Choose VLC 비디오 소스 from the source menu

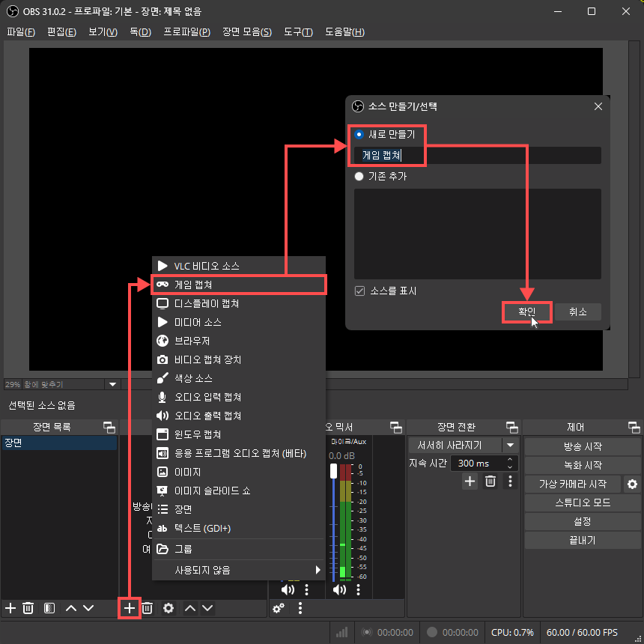pyautogui.click(x=238, y=266)
